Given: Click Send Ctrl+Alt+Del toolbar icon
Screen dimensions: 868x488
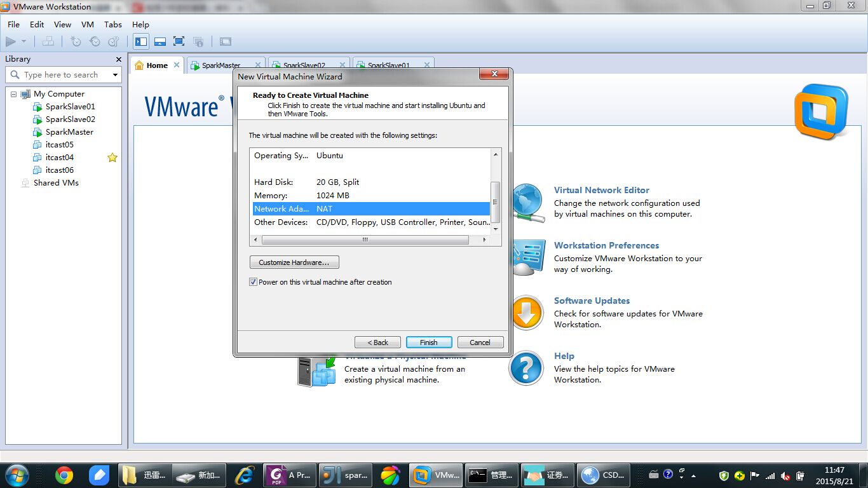Looking at the screenshot, I should pos(48,41).
